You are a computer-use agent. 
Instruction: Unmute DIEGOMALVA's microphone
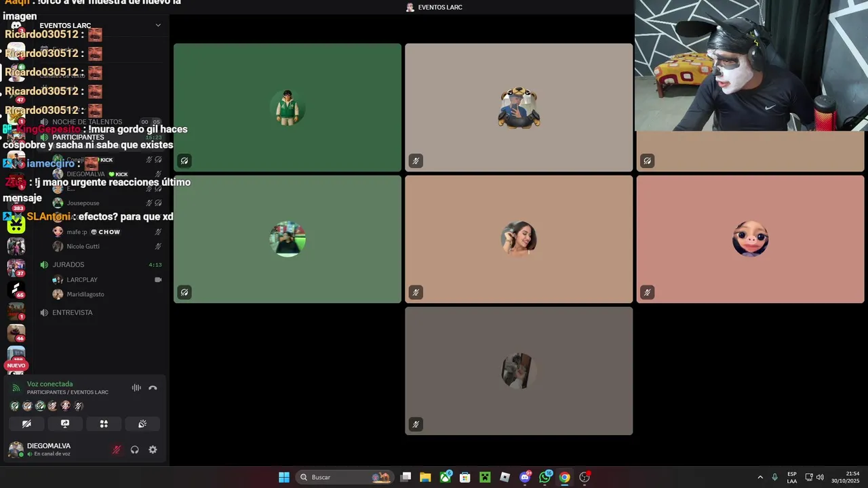[x=117, y=449]
